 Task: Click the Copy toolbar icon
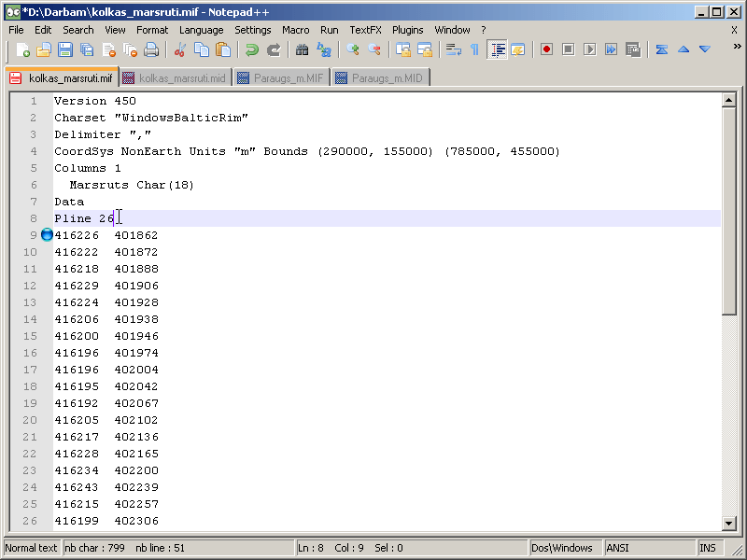[202, 49]
